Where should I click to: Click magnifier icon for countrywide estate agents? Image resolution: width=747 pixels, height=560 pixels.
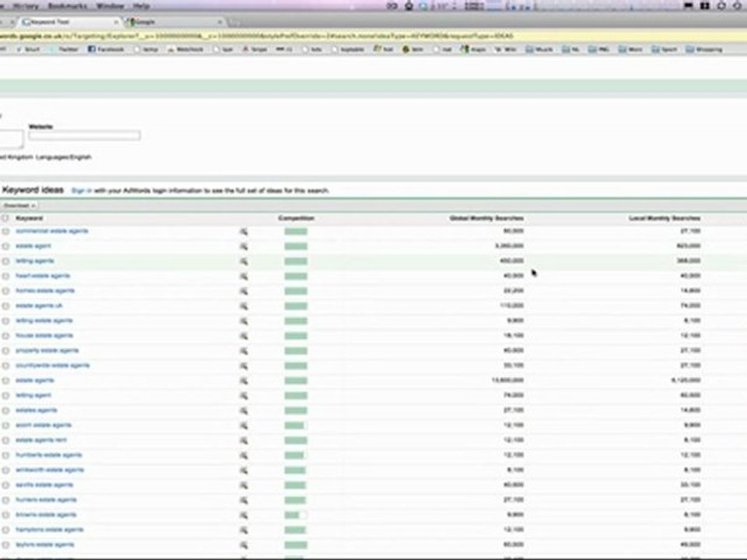tap(244, 366)
